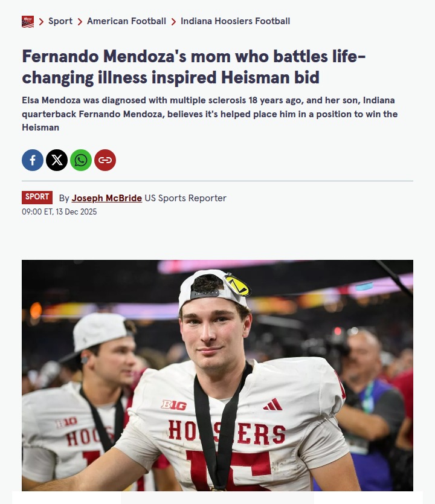Open the Sport breadcrumb section
435x504 pixels.
coord(60,21)
